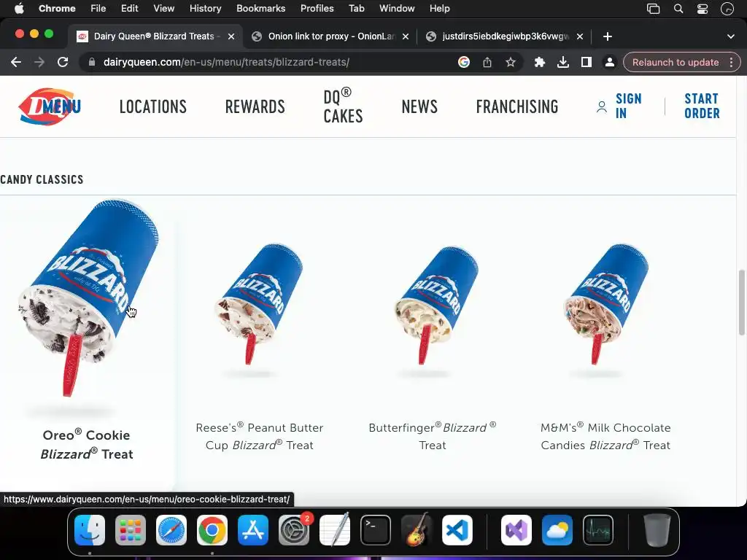Open Visual Studio Code from dock
The width and height of the screenshot is (747, 560).
pos(457,530)
